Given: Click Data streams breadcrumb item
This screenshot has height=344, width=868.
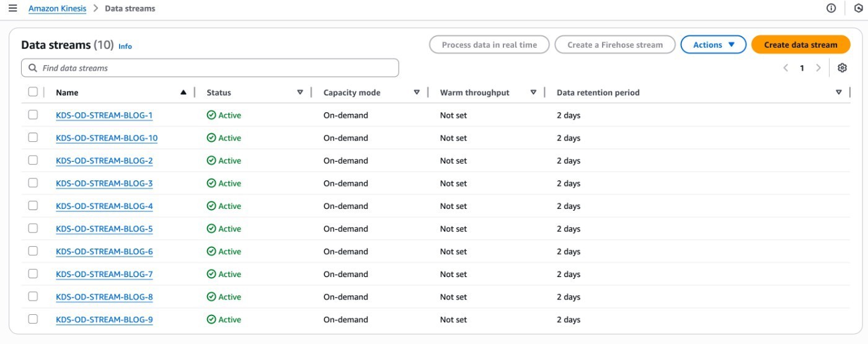Looking at the screenshot, I should coord(130,9).
